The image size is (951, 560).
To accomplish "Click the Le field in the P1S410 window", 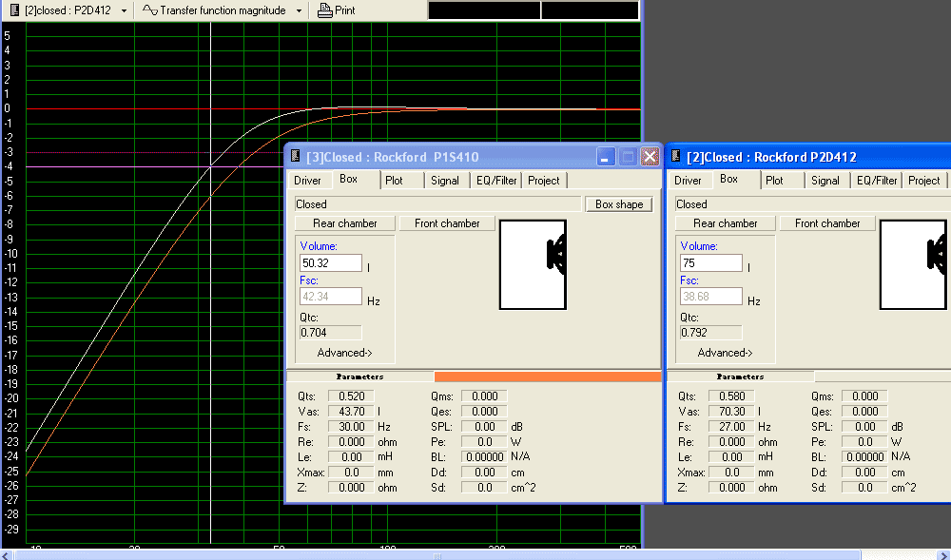I will [x=351, y=457].
